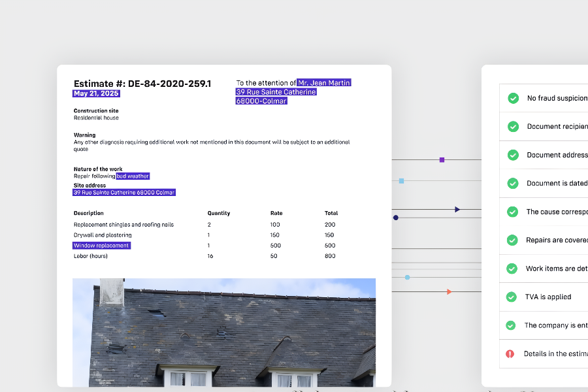This screenshot has width=588, height=392.
Task: Select highlighted phrase bad weather
Action: click(x=133, y=176)
